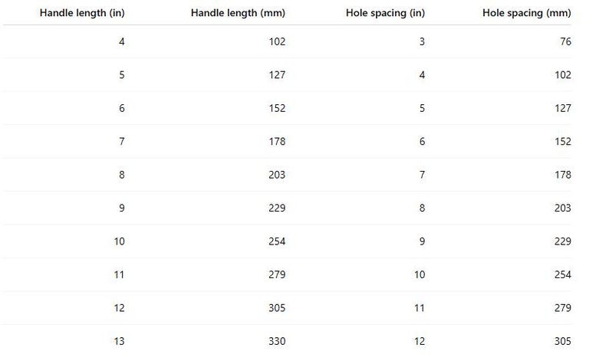This screenshot has height=364, width=609.
Task: Click the Hole spacing (in) column header
Action: coord(385,13)
